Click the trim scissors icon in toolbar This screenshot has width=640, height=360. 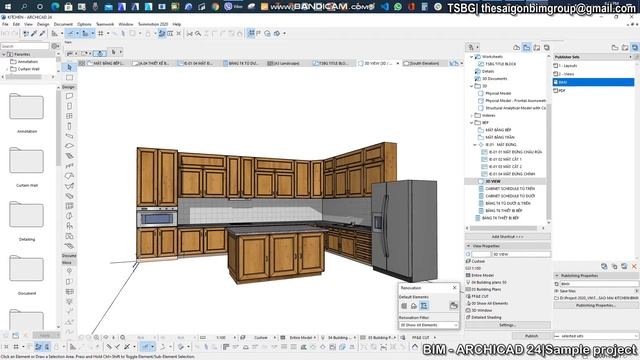pyautogui.click(x=190, y=33)
